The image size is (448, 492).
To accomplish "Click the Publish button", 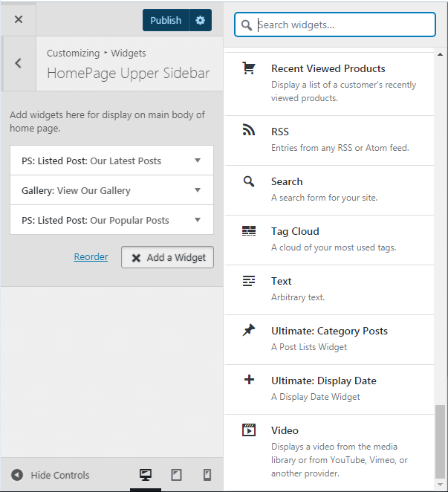I will pos(166,20).
